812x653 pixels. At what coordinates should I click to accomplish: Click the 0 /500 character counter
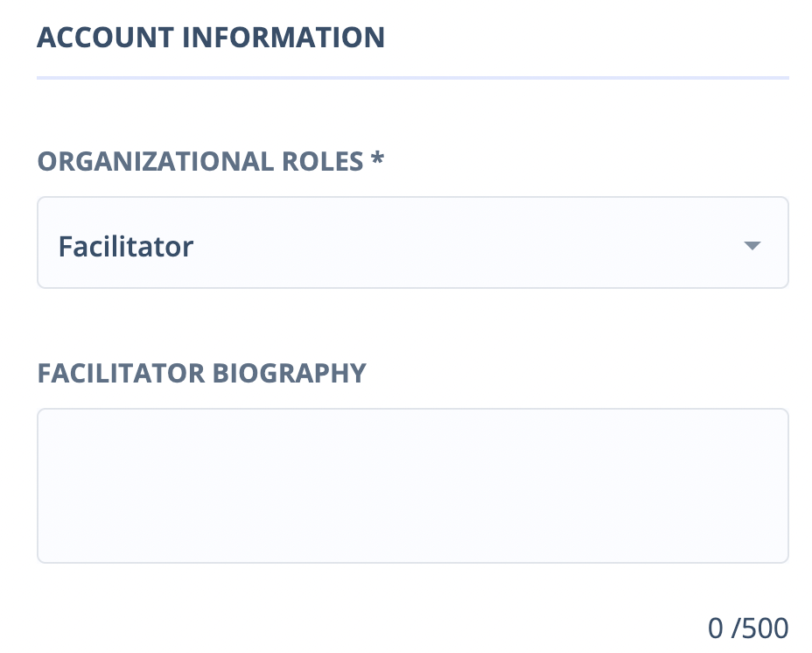tap(748, 628)
